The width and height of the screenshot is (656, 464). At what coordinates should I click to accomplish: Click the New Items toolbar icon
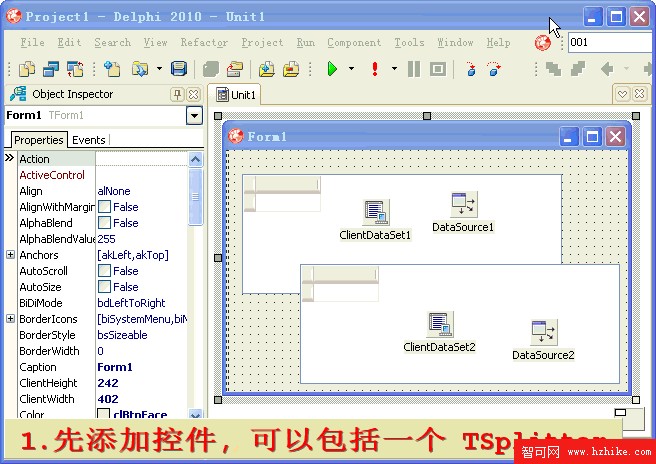point(112,69)
